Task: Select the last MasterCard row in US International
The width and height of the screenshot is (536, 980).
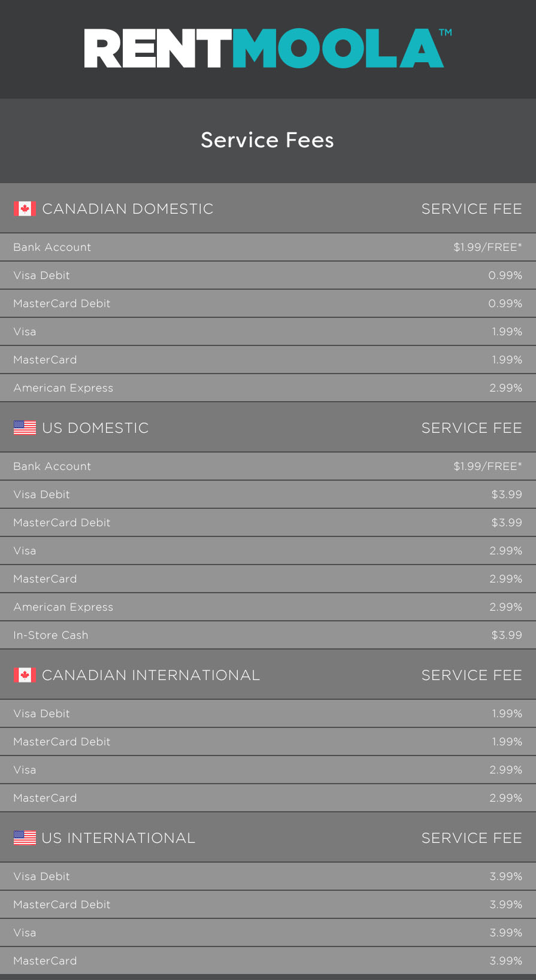Action: 268,961
